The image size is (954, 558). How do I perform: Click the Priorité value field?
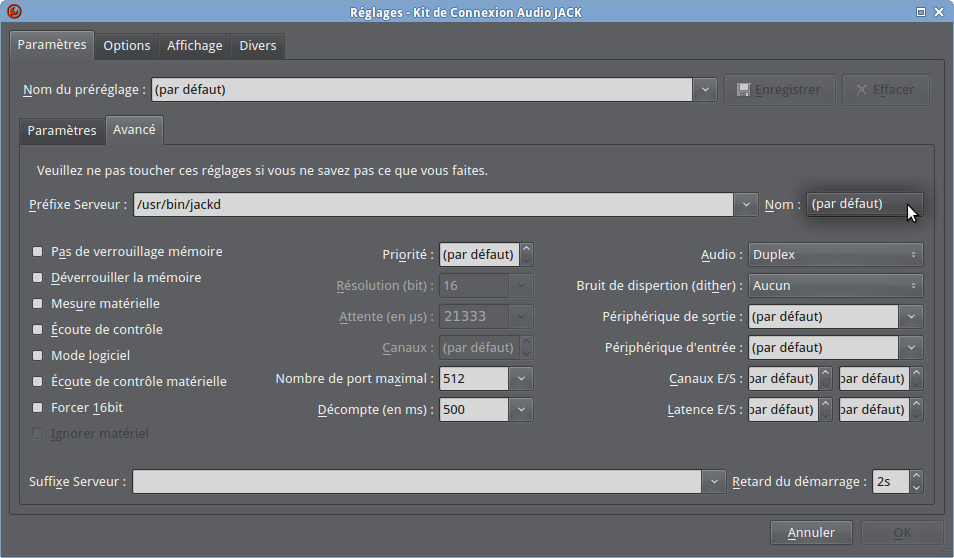[x=479, y=254]
